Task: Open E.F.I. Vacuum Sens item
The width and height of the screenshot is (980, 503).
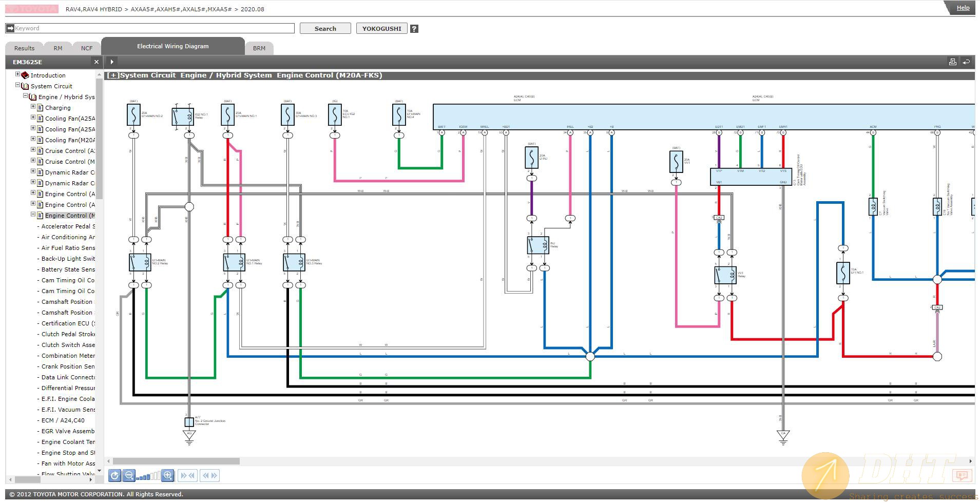Action: (68, 410)
